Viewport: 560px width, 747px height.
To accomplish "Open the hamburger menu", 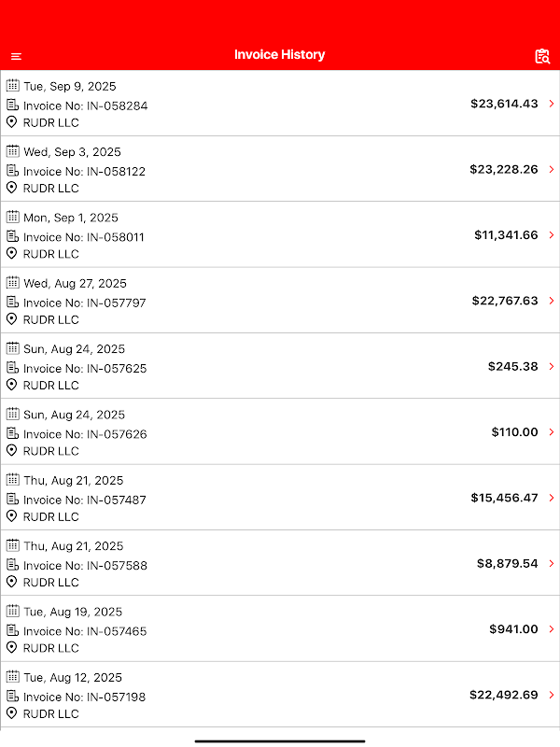I will tap(16, 57).
